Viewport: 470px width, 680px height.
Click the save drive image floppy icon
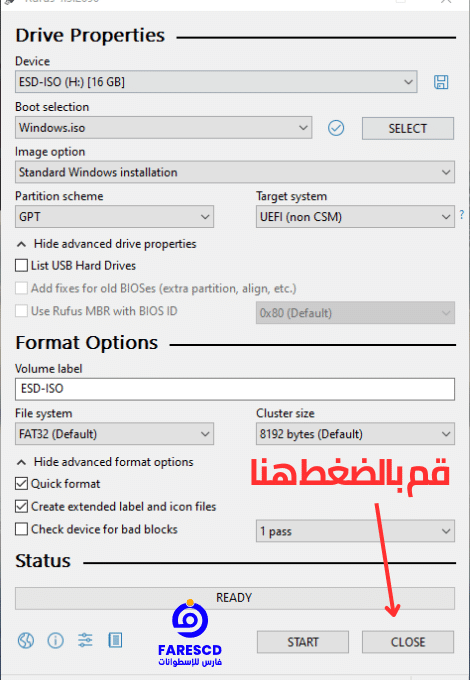click(x=441, y=82)
